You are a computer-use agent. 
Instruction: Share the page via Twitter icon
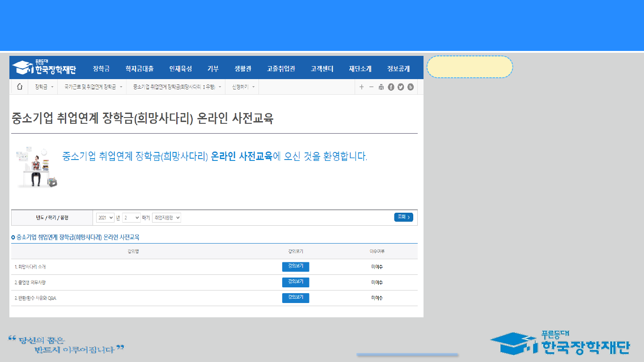401,87
